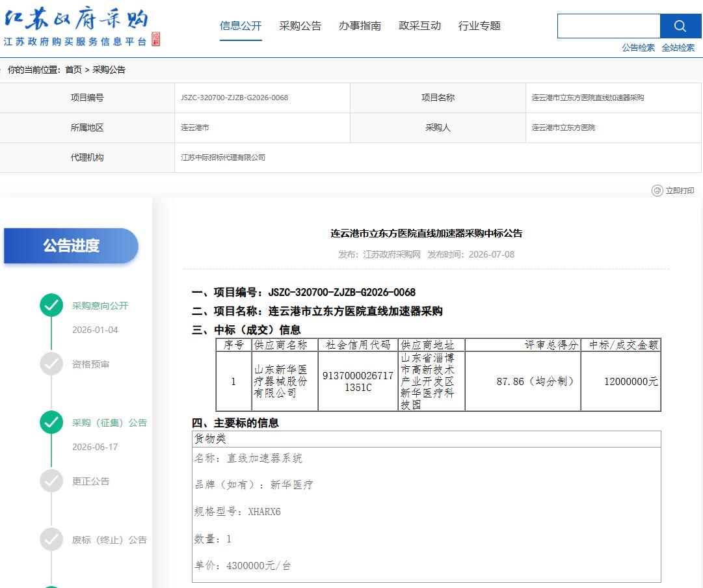
Task: Click project number JSZC-320700-ZJZB-G2026-0068 in info table
Action: coord(235,98)
